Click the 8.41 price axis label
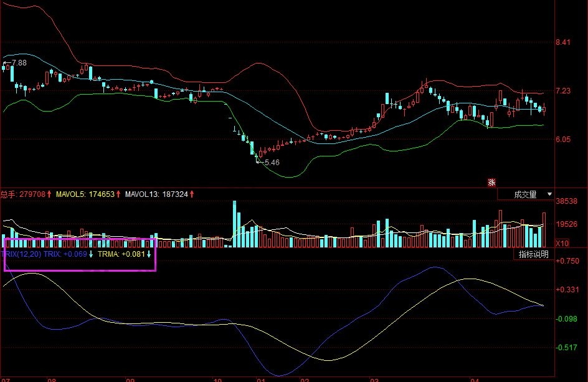This screenshot has height=382, width=588. click(563, 42)
